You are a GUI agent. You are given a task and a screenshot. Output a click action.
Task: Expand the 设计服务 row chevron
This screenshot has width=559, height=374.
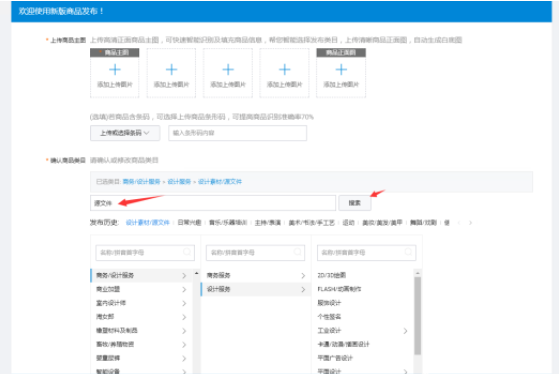(303, 290)
